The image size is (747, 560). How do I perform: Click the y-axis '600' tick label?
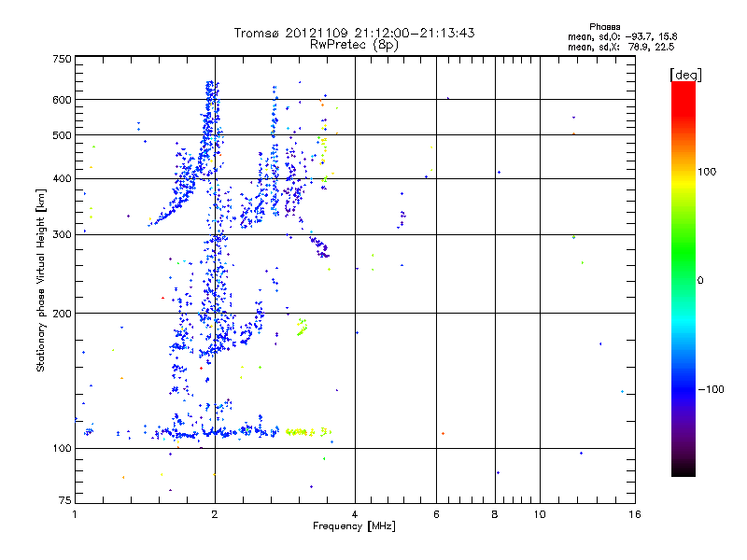(62, 100)
